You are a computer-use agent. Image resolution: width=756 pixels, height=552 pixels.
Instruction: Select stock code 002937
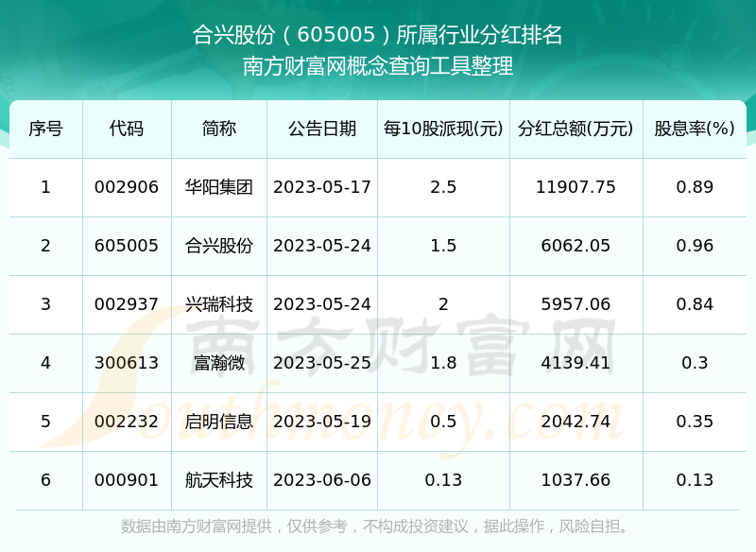pos(127,304)
